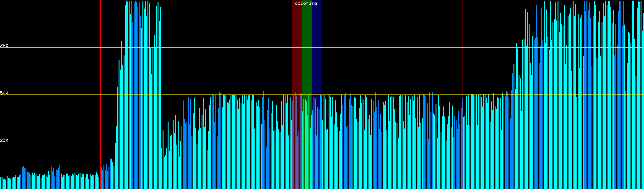Click the tall peak bars before the white line
Screen dimensions: 644x189
(138, 94)
